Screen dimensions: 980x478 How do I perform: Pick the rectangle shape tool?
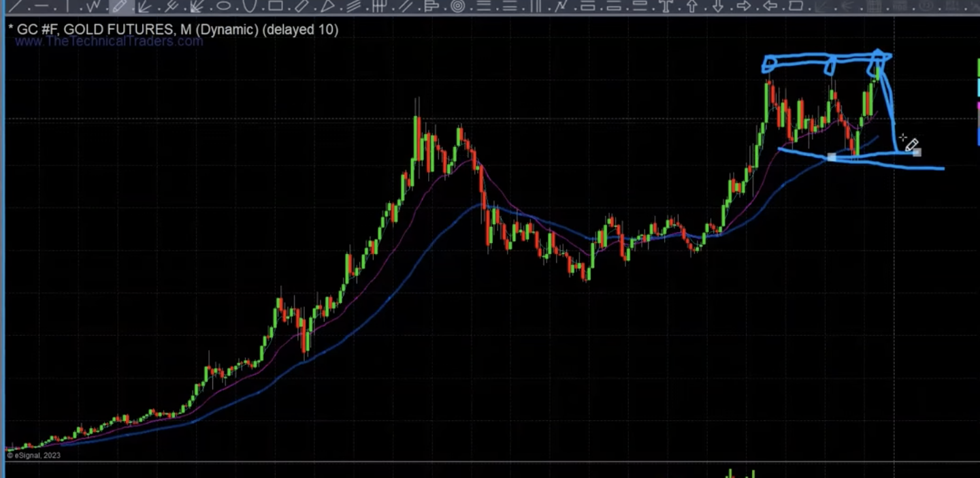pos(276,6)
